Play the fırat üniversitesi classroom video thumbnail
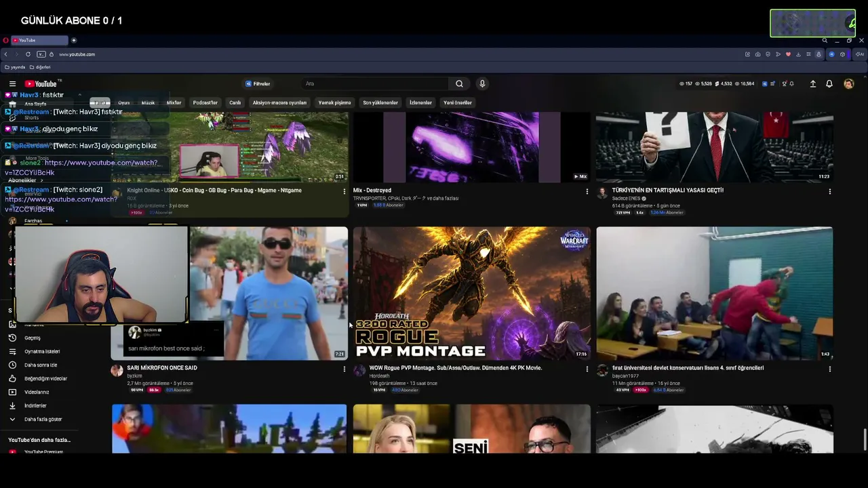 point(714,293)
